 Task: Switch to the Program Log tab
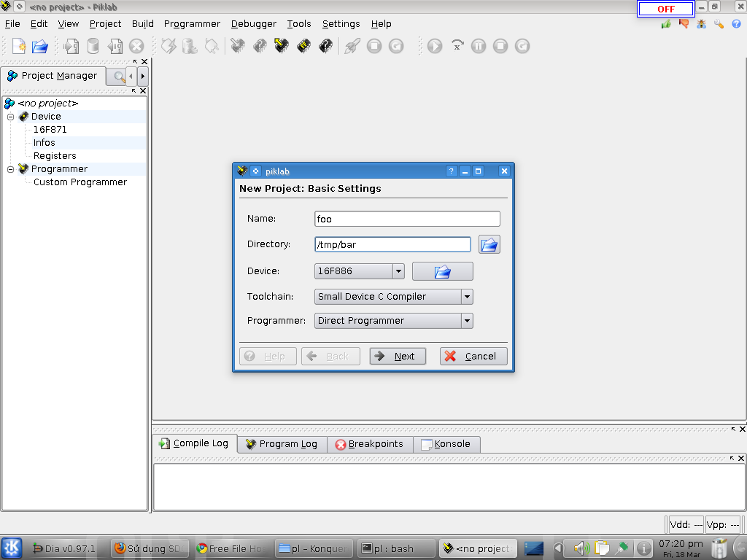click(282, 444)
